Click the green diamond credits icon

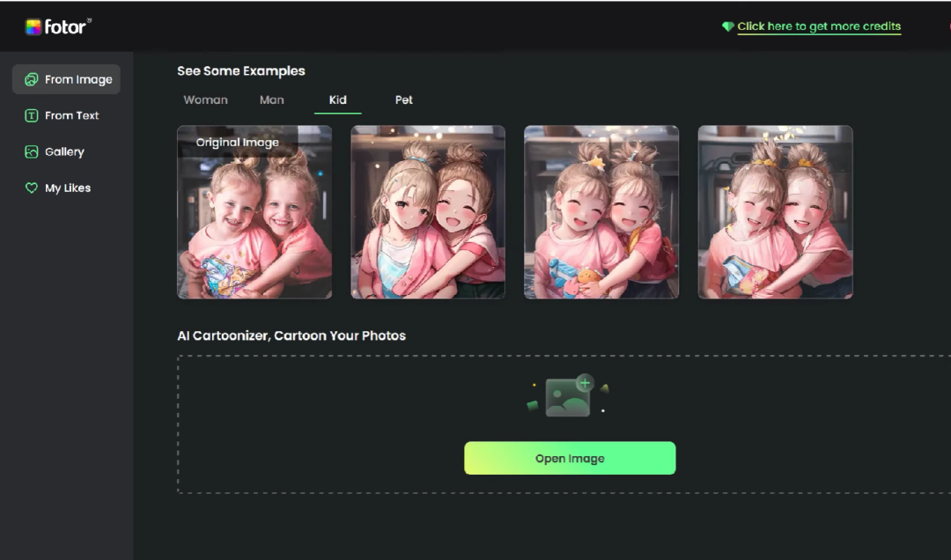[x=727, y=27]
